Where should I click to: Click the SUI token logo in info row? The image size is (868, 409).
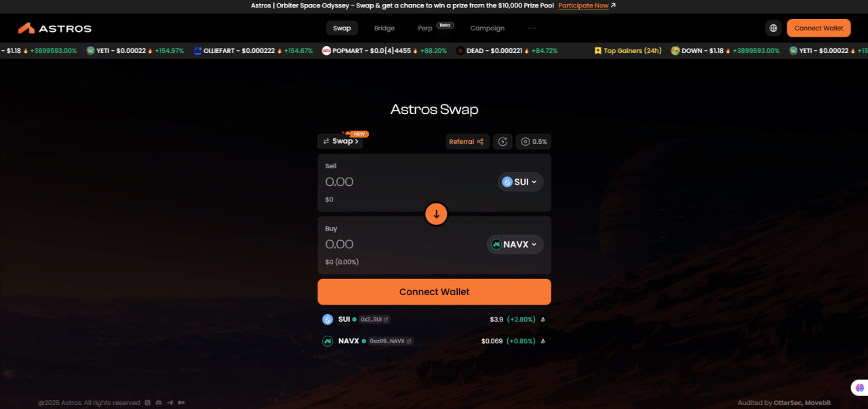click(328, 319)
